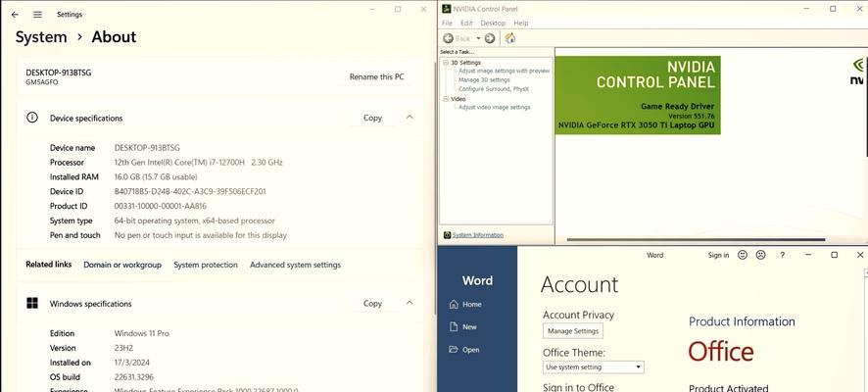Open the File menu in NVIDIA Control Panel
868x392 pixels.
click(447, 23)
